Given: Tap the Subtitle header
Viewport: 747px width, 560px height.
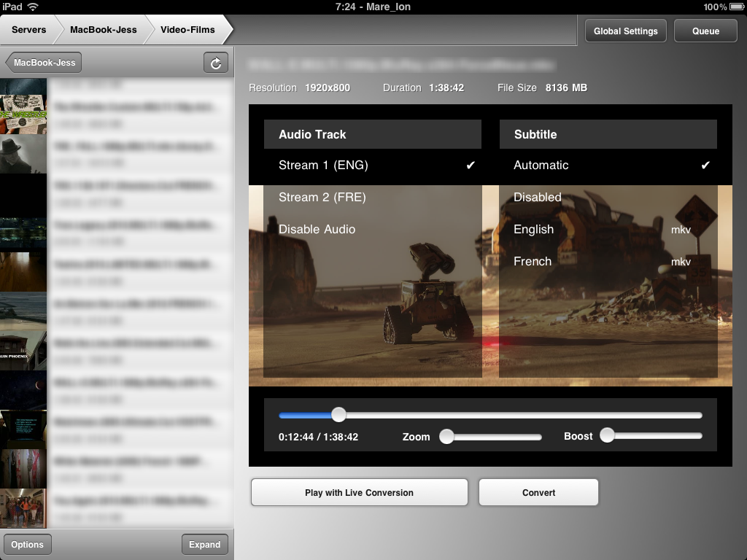Looking at the screenshot, I should coord(608,134).
